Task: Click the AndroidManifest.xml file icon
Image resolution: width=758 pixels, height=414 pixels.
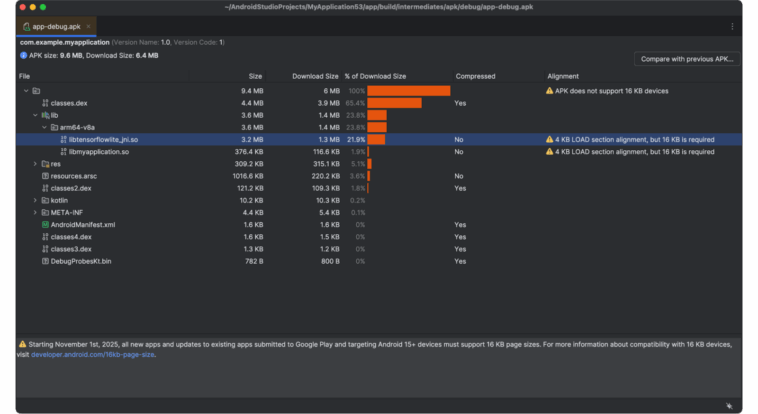Action: tap(45, 224)
